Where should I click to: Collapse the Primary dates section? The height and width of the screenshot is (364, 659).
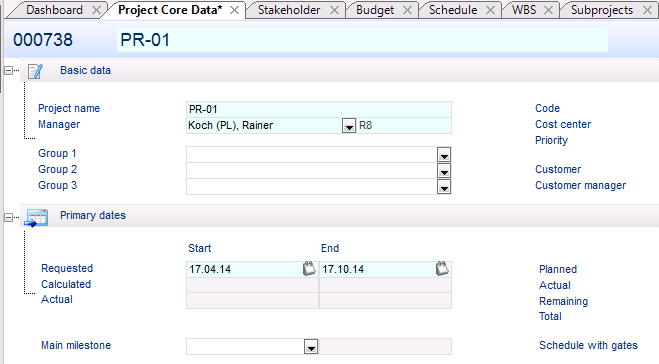point(8,217)
